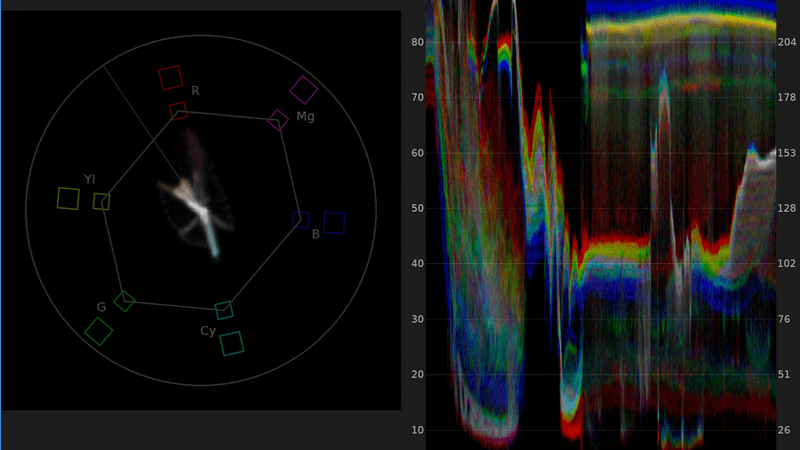The height and width of the screenshot is (450, 800).
Task: Click the inner cyan target box
Action: click(224, 310)
